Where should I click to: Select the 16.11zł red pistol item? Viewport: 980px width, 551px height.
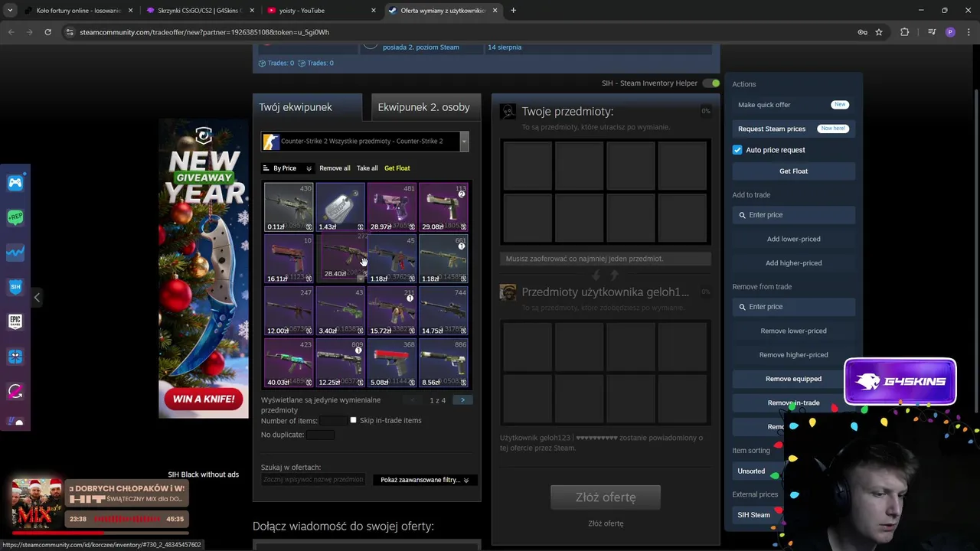(x=289, y=259)
